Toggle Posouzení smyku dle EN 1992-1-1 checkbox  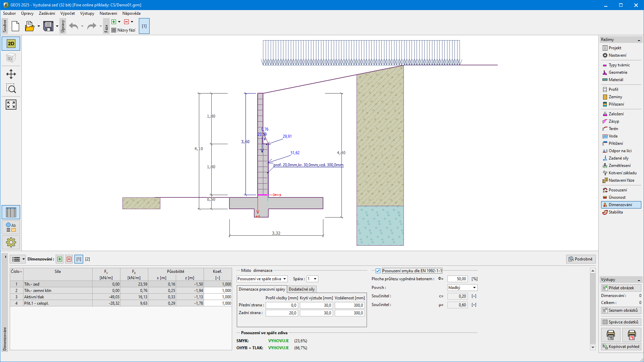click(378, 271)
